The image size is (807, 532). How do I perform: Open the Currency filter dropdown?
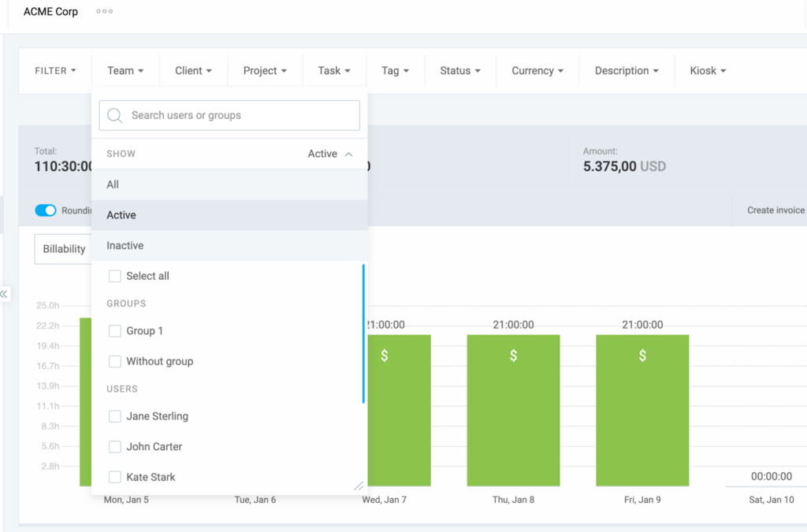pos(537,71)
